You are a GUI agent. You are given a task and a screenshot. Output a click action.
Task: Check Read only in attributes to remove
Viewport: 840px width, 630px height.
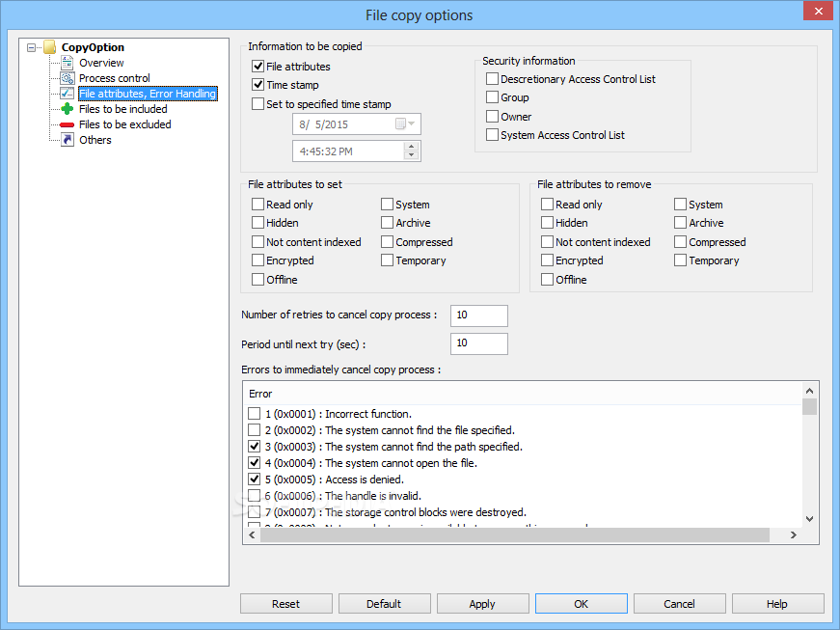[547, 205]
